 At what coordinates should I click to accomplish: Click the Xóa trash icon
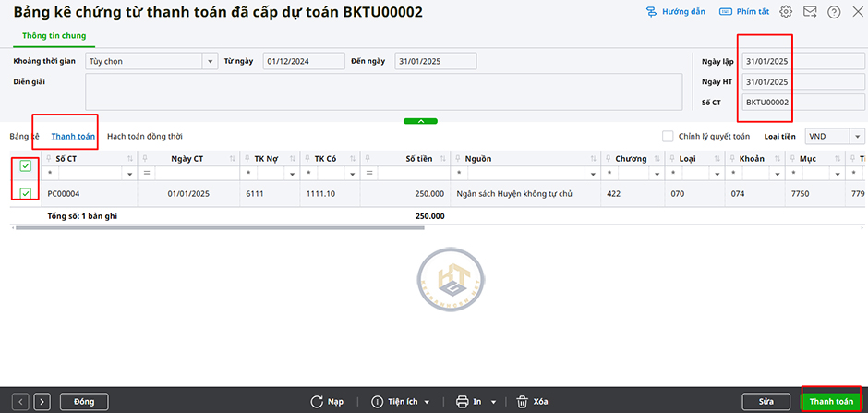pos(523,402)
